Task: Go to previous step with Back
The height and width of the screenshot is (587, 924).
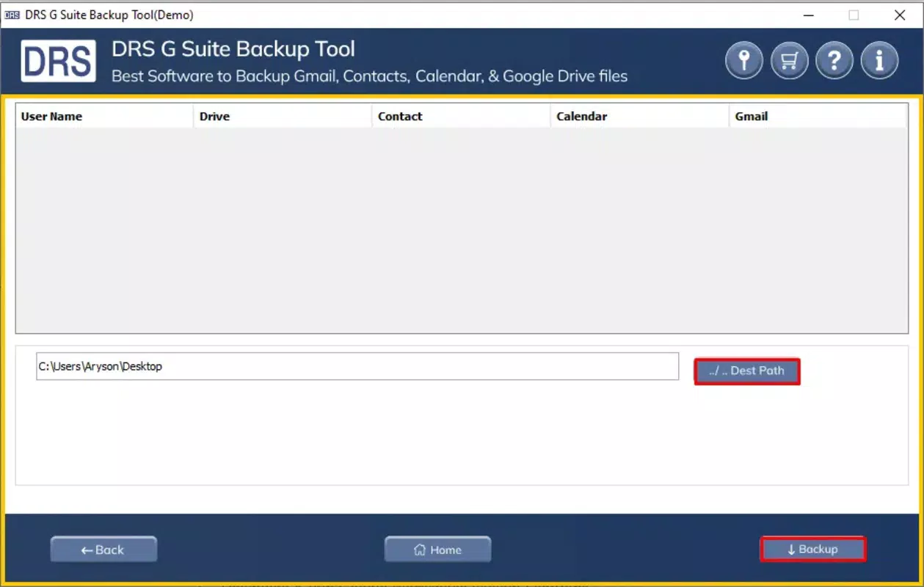Action: coord(103,550)
